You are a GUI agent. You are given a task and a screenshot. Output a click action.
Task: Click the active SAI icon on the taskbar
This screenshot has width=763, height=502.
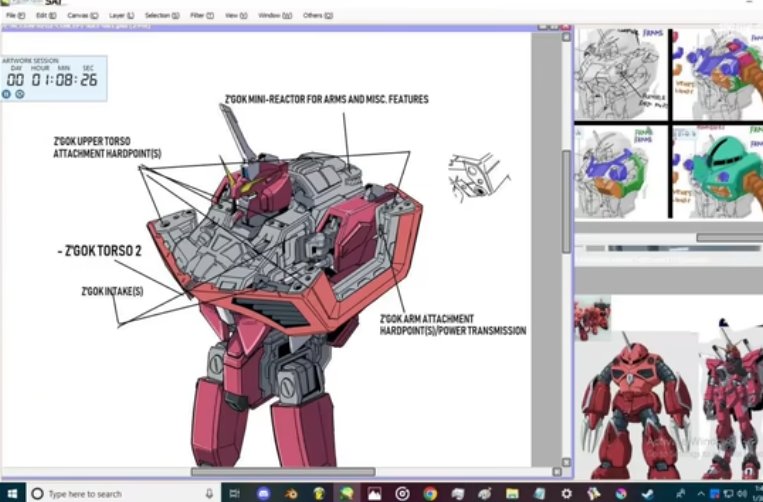click(x=346, y=494)
